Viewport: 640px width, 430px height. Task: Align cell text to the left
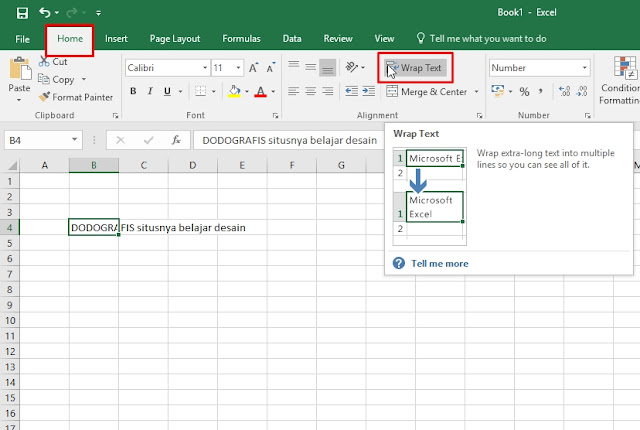click(x=293, y=91)
